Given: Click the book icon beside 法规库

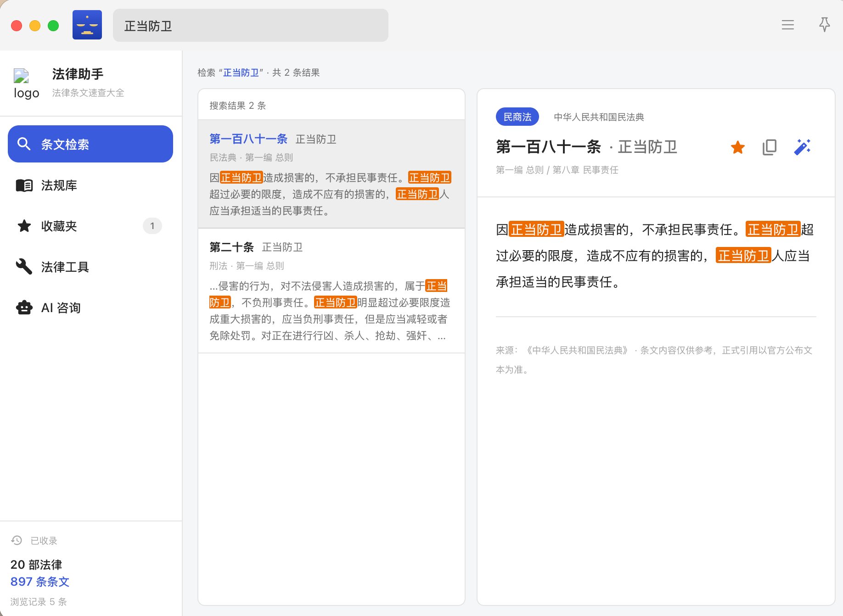Looking at the screenshot, I should 24,185.
